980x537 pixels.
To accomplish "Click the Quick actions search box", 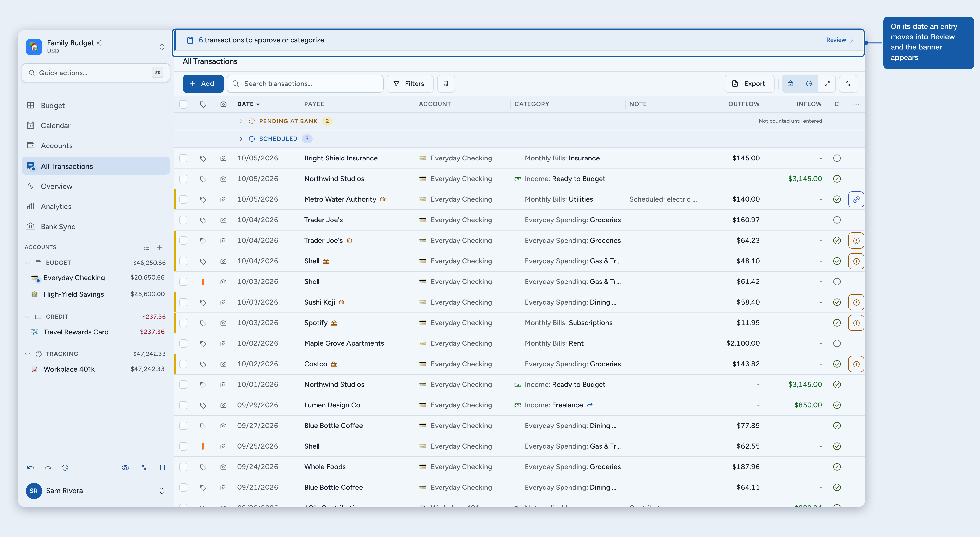I will coord(96,73).
